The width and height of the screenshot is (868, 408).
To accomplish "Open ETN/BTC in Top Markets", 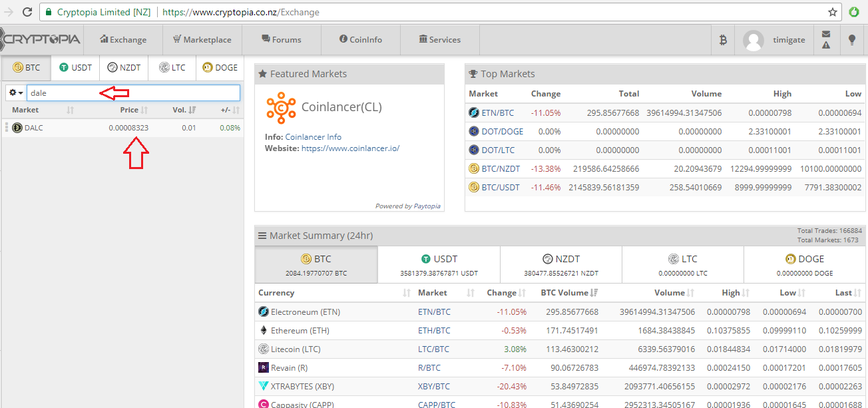I will [x=499, y=112].
